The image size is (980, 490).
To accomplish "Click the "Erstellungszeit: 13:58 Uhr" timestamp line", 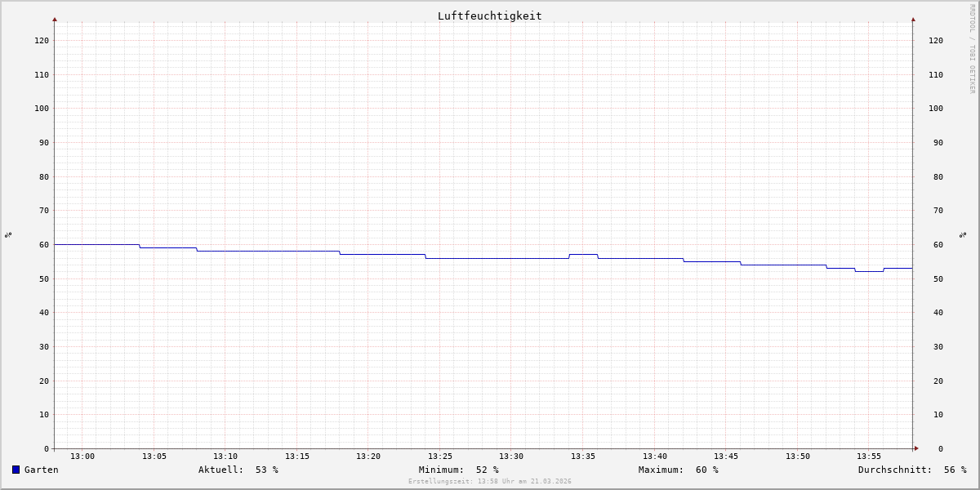I will (x=490, y=482).
